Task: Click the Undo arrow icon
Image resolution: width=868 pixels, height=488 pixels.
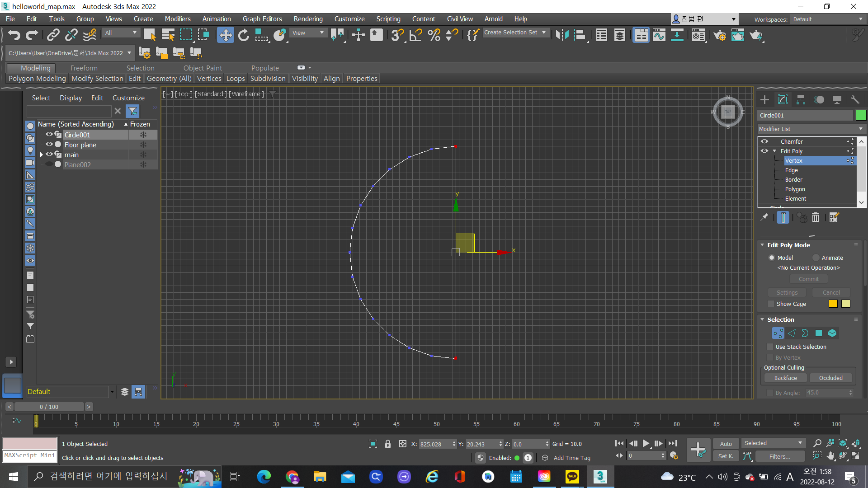Action: tap(14, 35)
